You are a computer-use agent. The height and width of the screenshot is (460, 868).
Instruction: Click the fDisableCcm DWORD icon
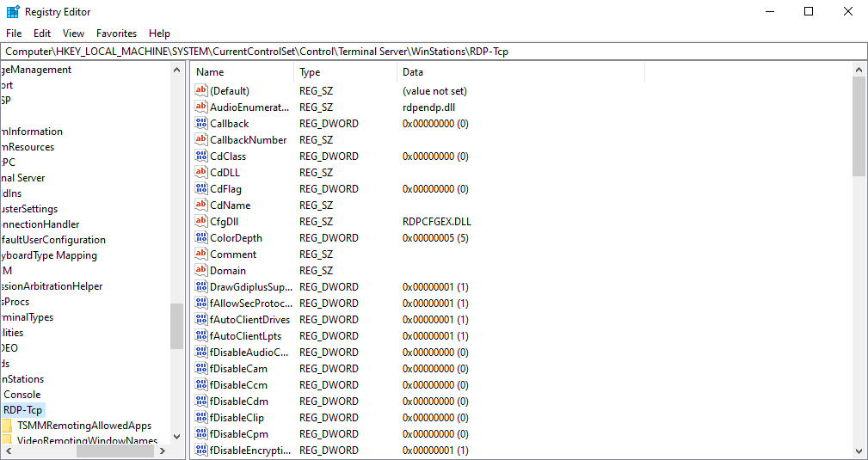pyautogui.click(x=201, y=384)
